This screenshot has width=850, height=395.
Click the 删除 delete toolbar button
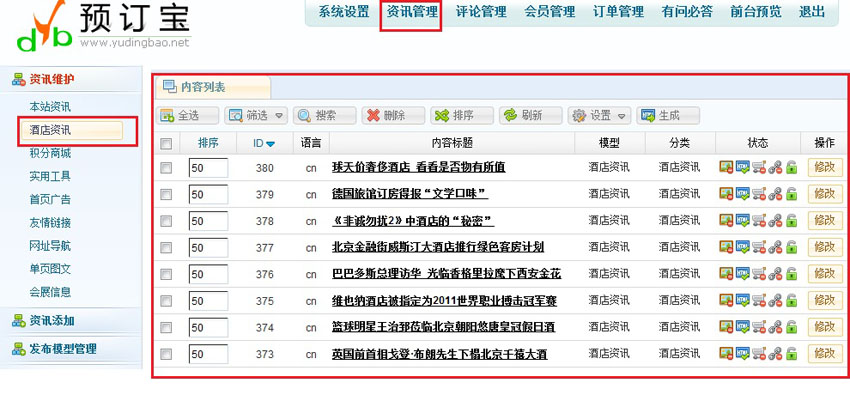pos(393,115)
